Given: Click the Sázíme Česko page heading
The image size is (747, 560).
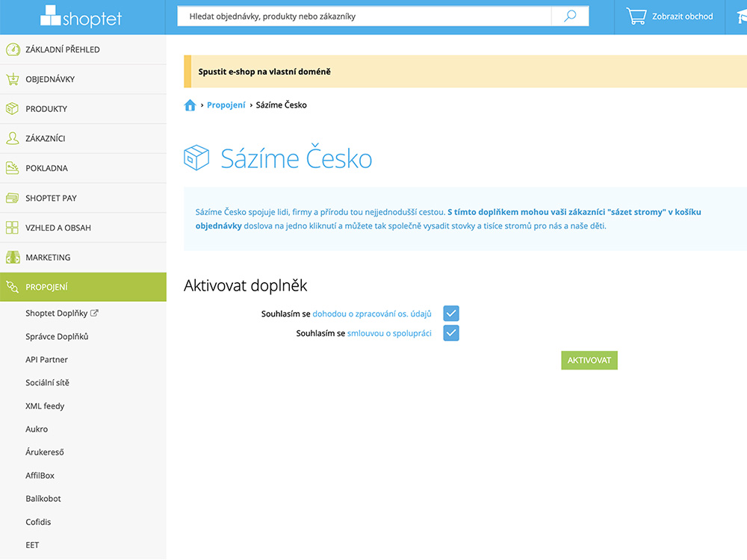Looking at the screenshot, I should 296,158.
